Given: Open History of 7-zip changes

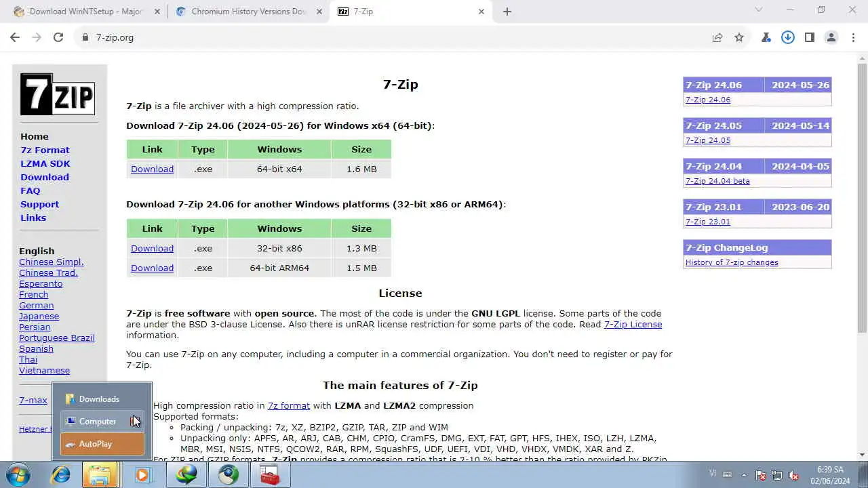Looking at the screenshot, I should 732,262.
